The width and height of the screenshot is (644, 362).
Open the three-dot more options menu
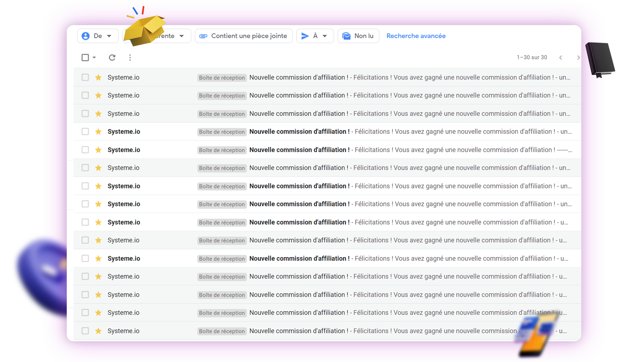pyautogui.click(x=130, y=57)
